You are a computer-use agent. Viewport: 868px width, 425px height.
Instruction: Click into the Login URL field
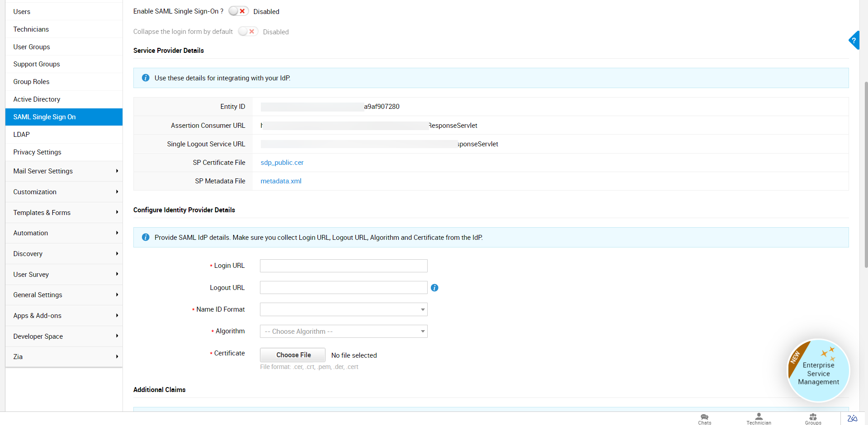pos(344,266)
